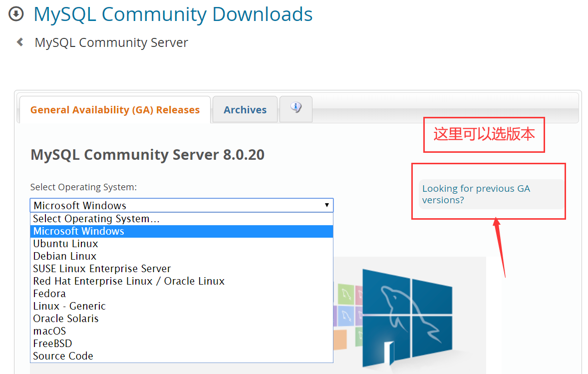Select SUSE Linux Enterprise Server option
This screenshot has height=374, width=588.
(x=182, y=269)
